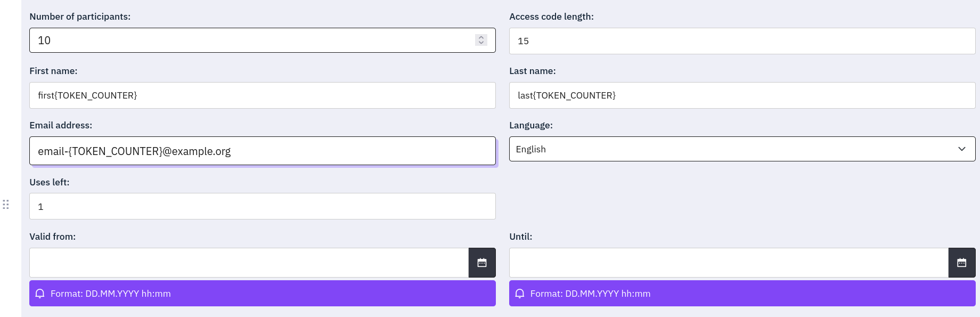Click the Until format hint banner

[x=742, y=294]
